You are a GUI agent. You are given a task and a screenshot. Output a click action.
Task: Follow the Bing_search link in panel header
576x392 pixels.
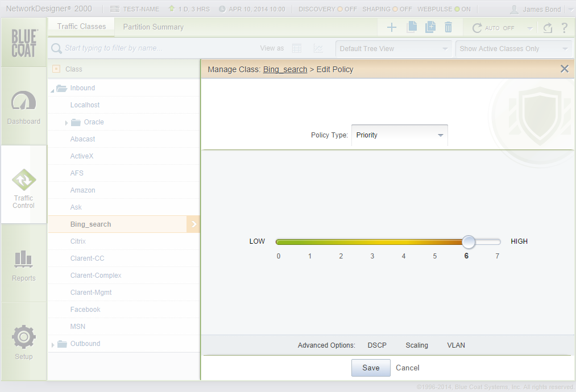285,69
